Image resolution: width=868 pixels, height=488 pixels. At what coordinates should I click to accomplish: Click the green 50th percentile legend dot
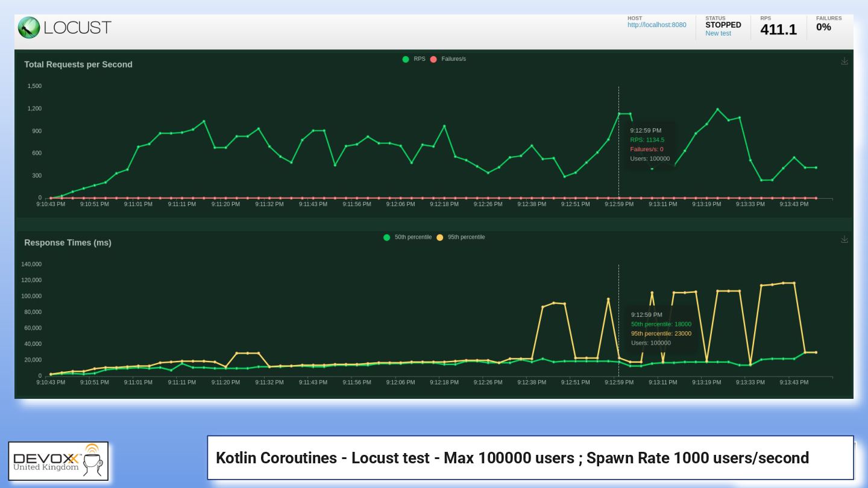point(387,237)
